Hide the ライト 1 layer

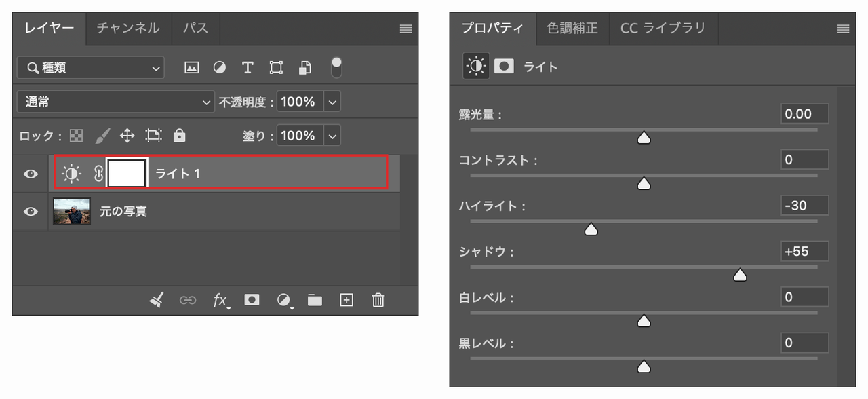[x=31, y=174]
